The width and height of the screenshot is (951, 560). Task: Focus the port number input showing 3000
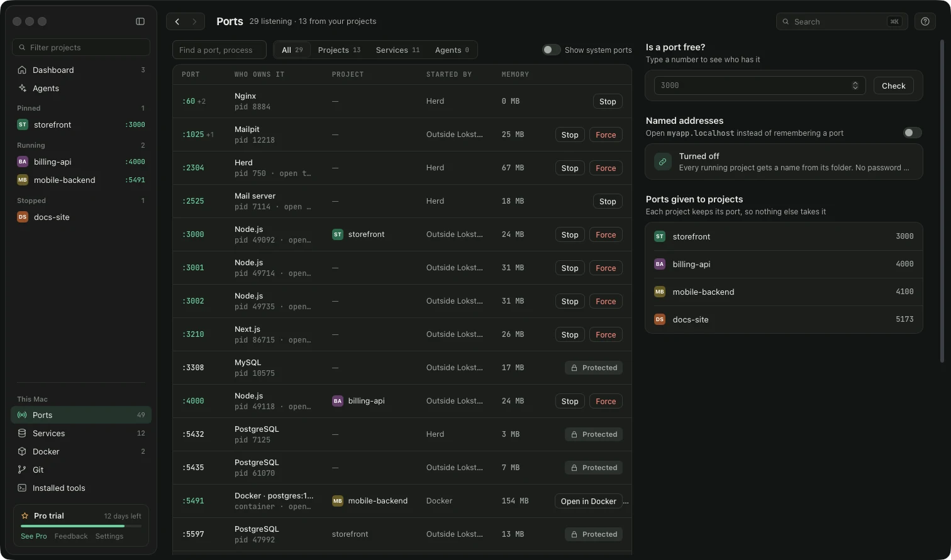click(760, 85)
